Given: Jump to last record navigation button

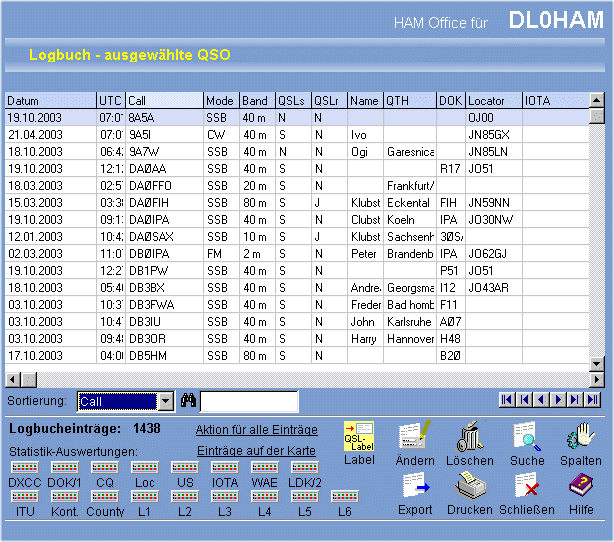Looking at the screenshot, I should coord(593,400).
